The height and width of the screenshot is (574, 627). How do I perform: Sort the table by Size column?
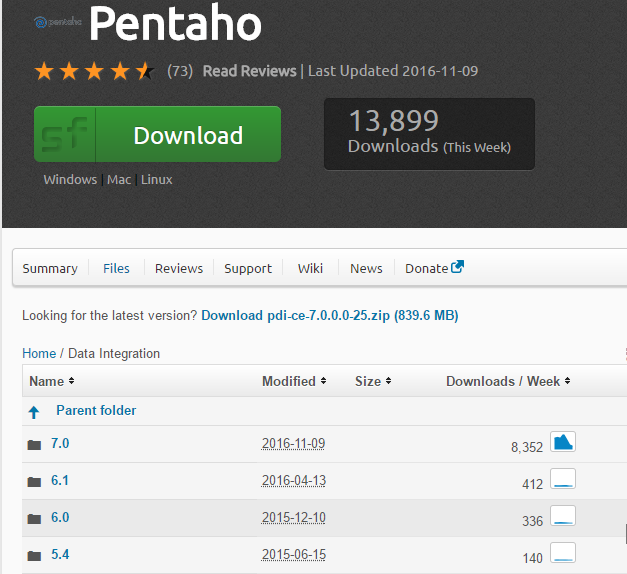coord(373,381)
